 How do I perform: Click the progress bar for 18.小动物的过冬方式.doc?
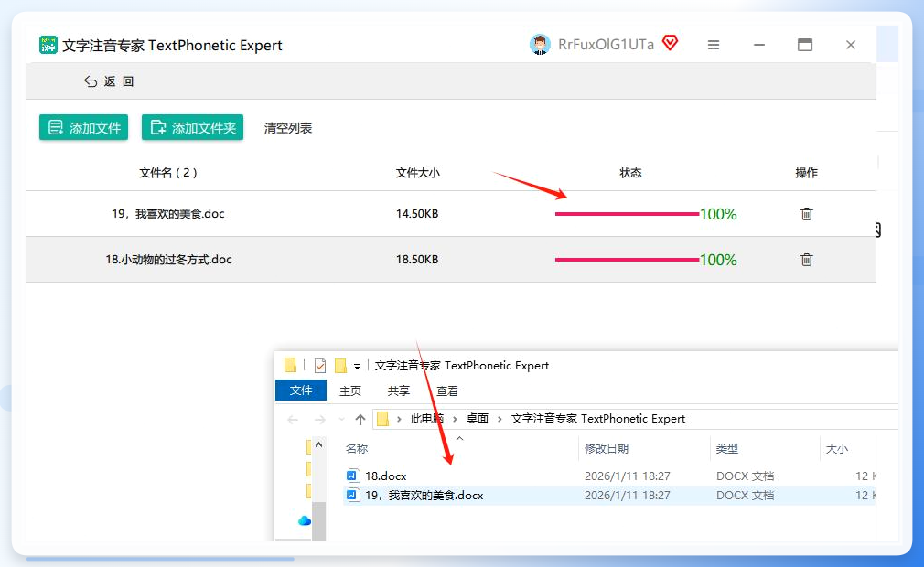tap(627, 260)
